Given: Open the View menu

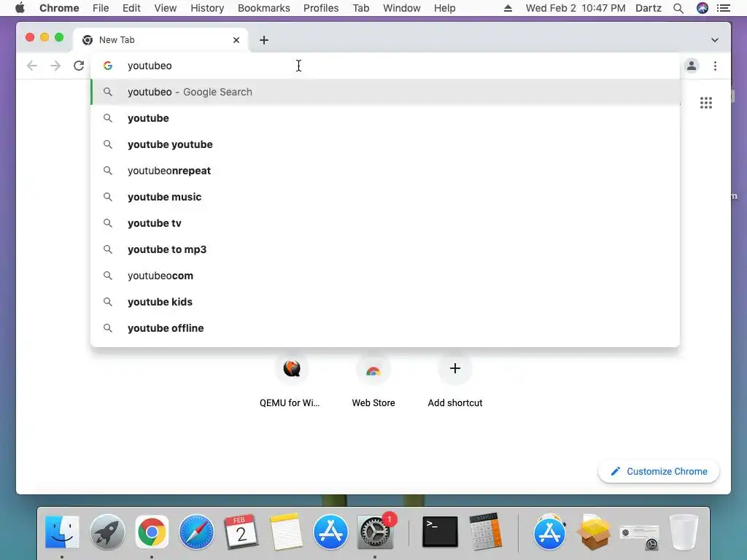Looking at the screenshot, I should tap(166, 8).
